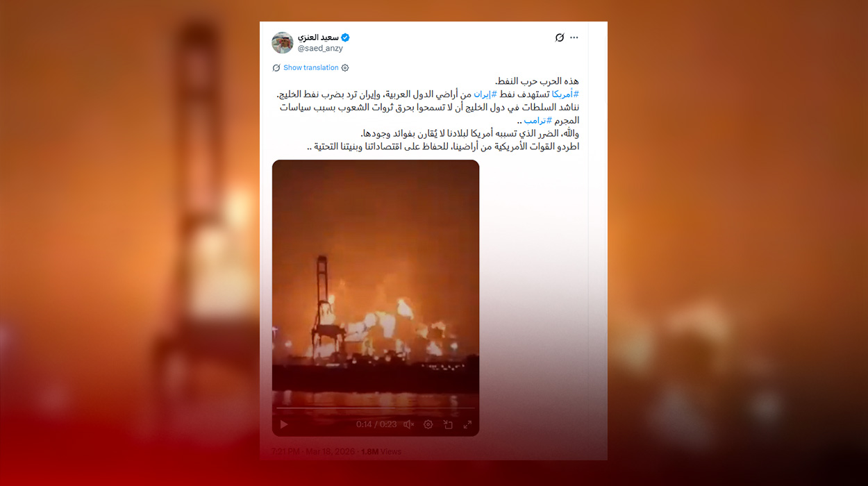
Task: Click the blue verified badge
Action: pos(345,37)
